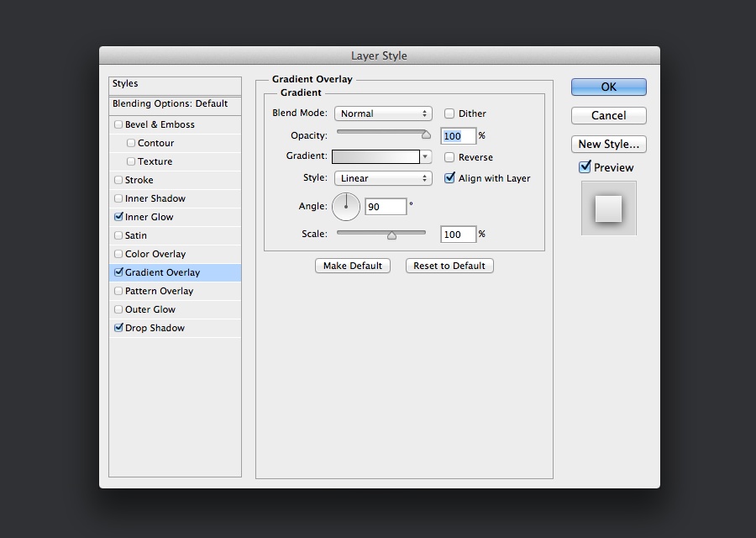
Task: Open the Inner Shadow settings
Action: pyautogui.click(x=155, y=198)
